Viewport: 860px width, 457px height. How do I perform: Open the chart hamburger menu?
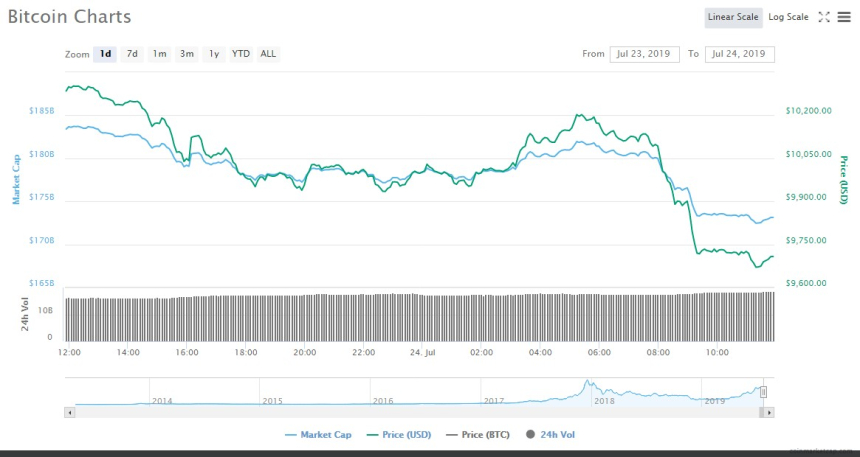[844, 17]
